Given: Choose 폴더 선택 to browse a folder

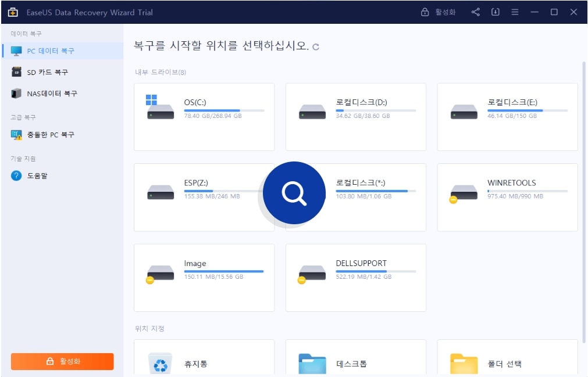Looking at the screenshot, I should [x=507, y=358].
